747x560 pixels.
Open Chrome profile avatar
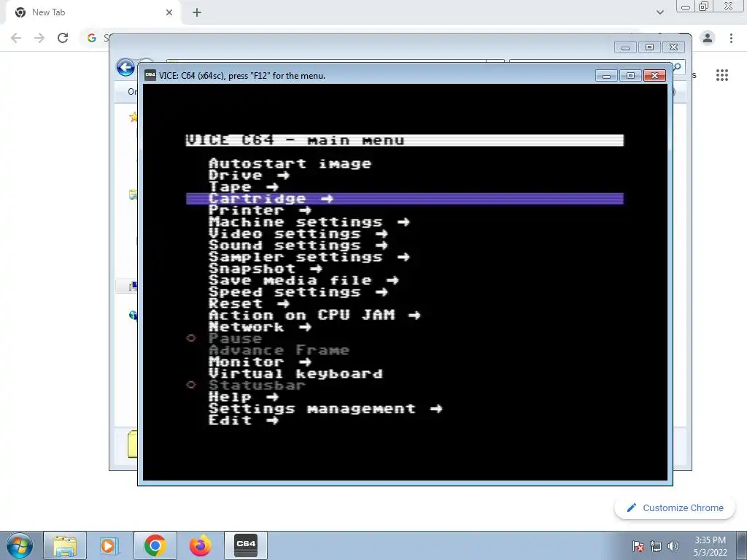click(x=708, y=38)
